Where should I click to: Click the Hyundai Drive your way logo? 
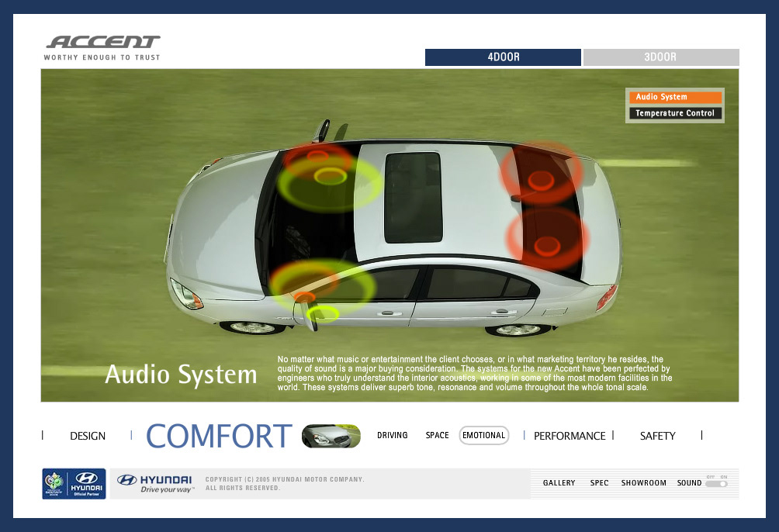click(x=155, y=484)
